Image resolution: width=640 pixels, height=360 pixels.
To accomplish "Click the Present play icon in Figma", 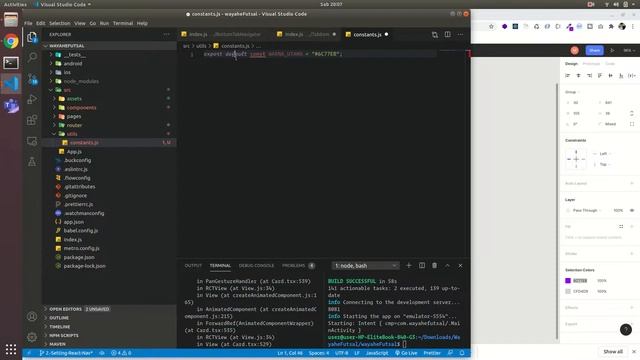I will tap(612, 50).
